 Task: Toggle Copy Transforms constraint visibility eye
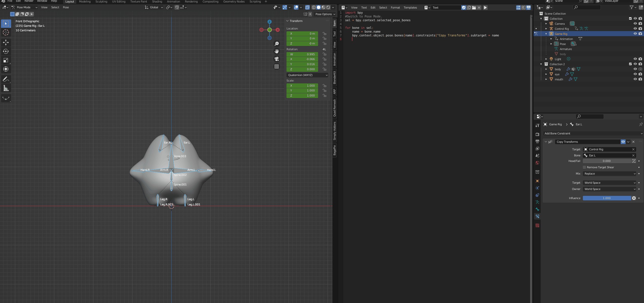pos(623,142)
